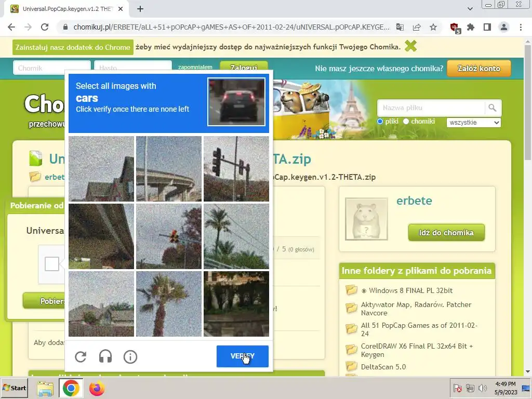Open Aktywator Map, Radarów. Patcher Navcore folder
The width and height of the screenshot is (532, 399).
point(416,309)
